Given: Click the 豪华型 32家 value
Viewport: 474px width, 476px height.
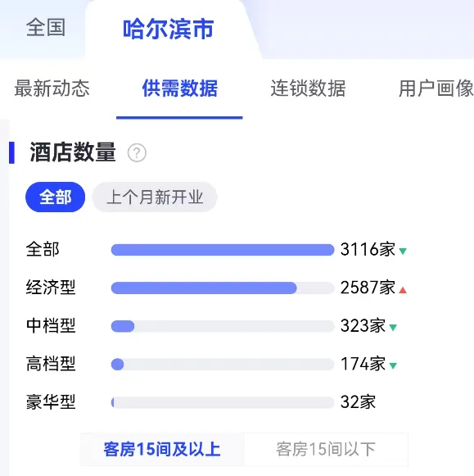Looking at the screenshot, I should click(x=358, y=402).
